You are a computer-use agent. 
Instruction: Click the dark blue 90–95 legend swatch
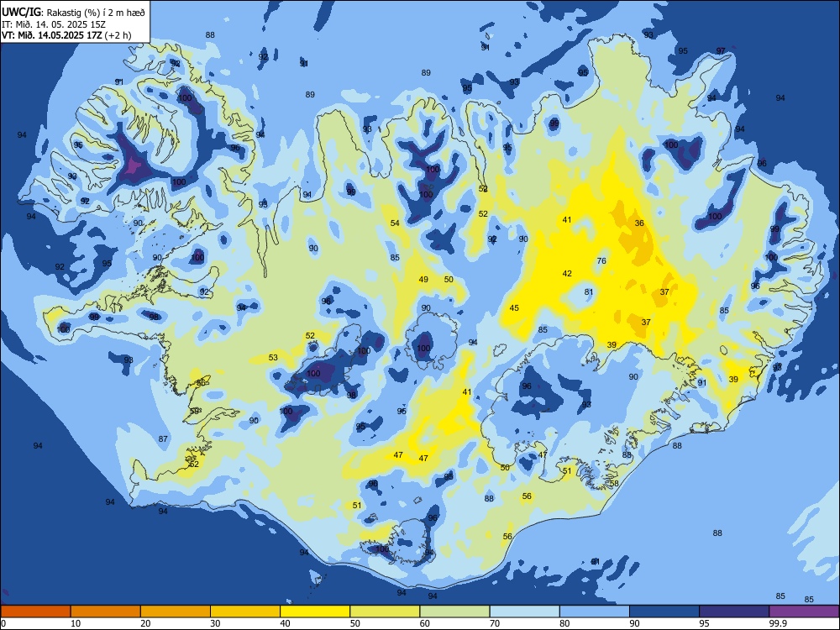click(664, 612)
